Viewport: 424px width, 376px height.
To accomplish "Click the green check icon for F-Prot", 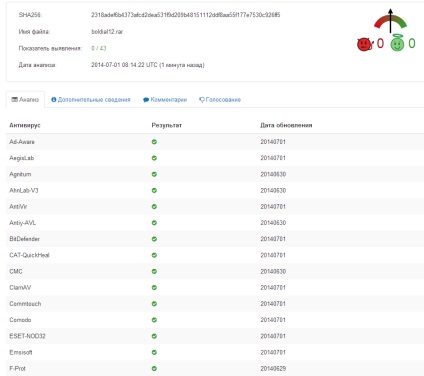I will click(154, 368).
